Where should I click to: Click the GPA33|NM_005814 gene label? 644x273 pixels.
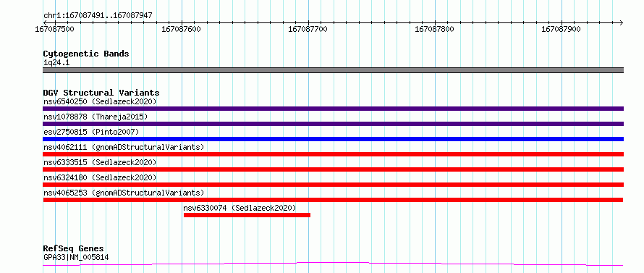tap(76, 258)
